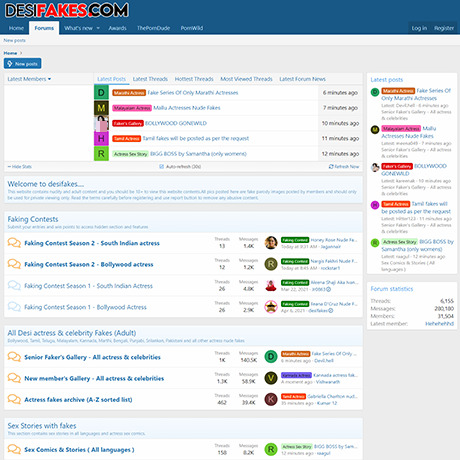460x460 pixels.
Task: Click the forum icon beside New member's Gallery
Action: [x=14, y=378]
